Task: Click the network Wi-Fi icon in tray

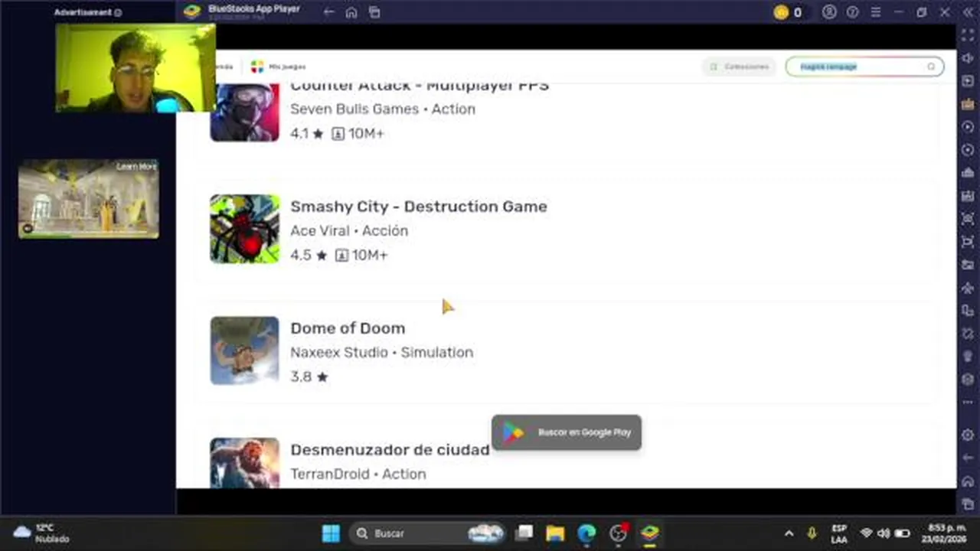Action: 866,533
